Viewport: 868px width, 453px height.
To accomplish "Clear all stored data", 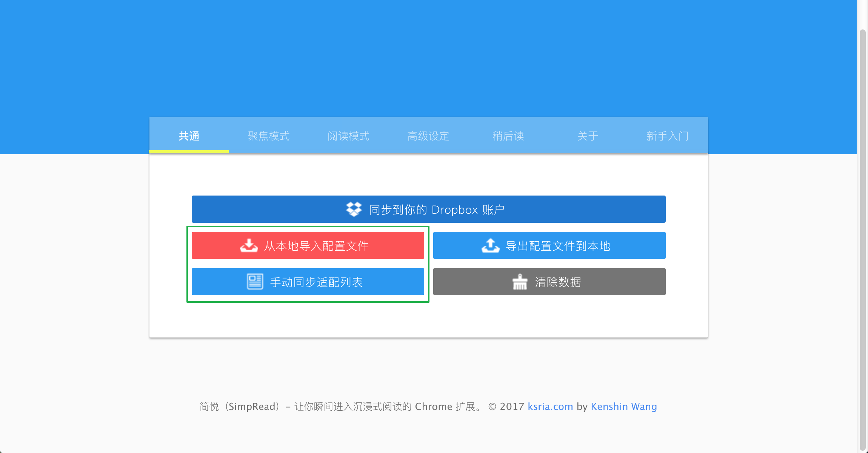I will 549,281.
